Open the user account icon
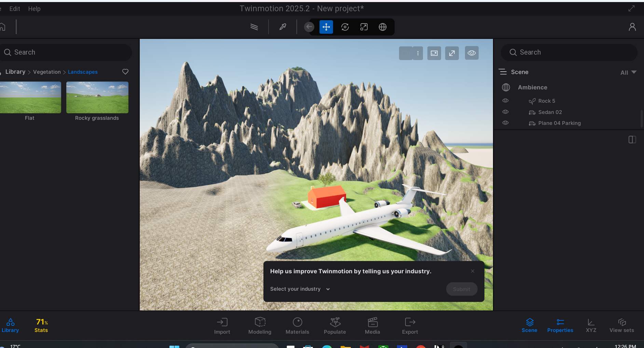 [632, 27]
